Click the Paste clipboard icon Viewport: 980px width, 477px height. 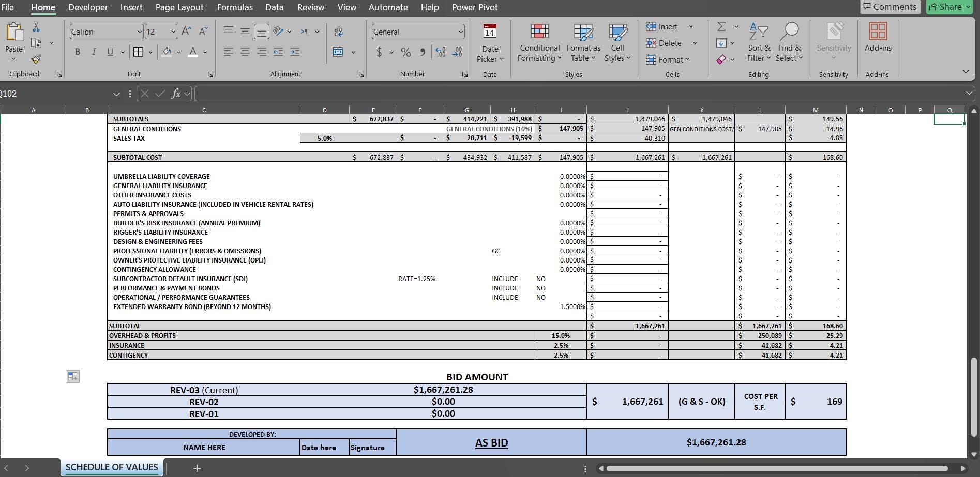[x=14, y=32]
